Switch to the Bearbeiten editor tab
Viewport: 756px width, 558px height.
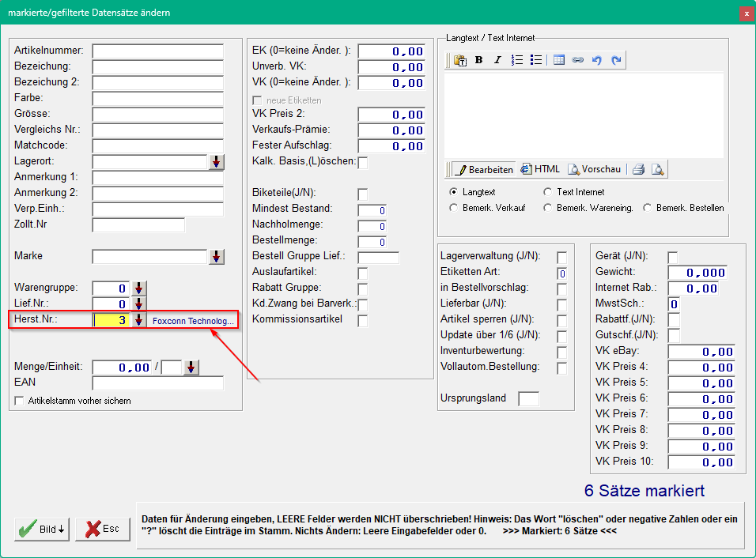pyautogui.click(x=484, y=169)
